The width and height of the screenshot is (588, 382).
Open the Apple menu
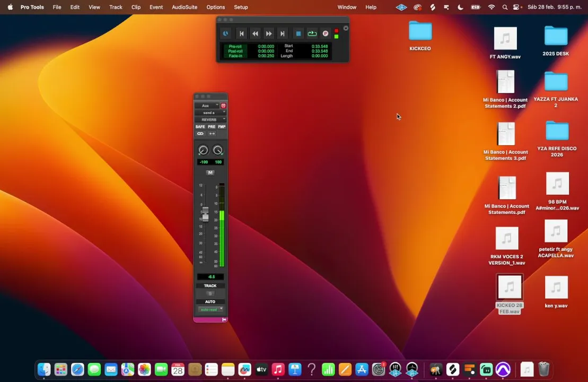click(10, 7)
